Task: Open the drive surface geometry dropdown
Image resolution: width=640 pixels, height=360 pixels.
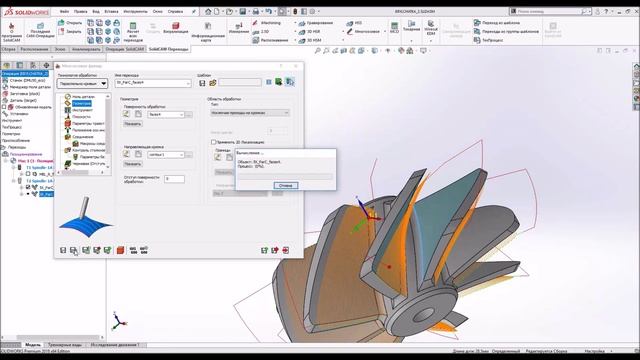Action: point(166,115)
